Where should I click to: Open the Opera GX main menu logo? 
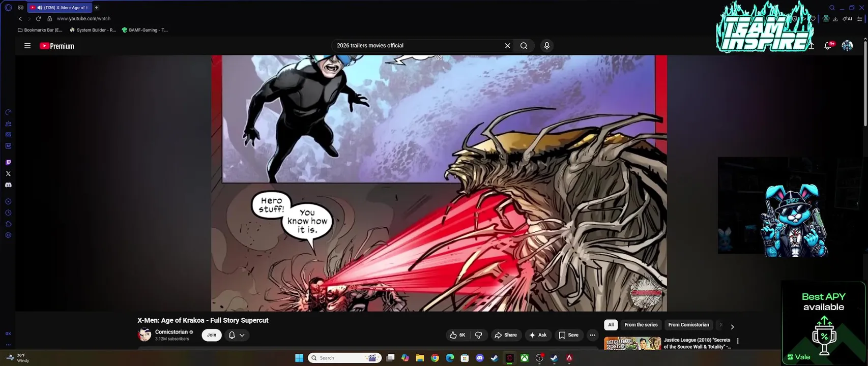point(8,8)
